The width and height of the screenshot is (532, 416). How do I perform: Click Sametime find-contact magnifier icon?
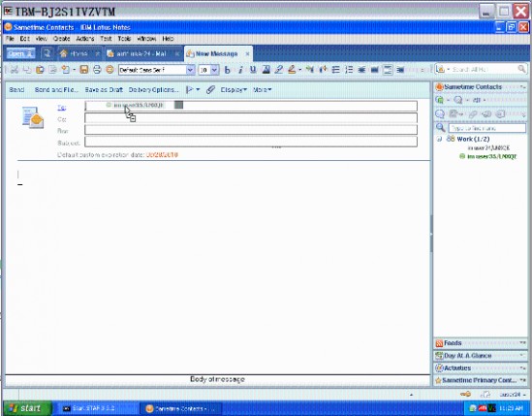(440, 128)
